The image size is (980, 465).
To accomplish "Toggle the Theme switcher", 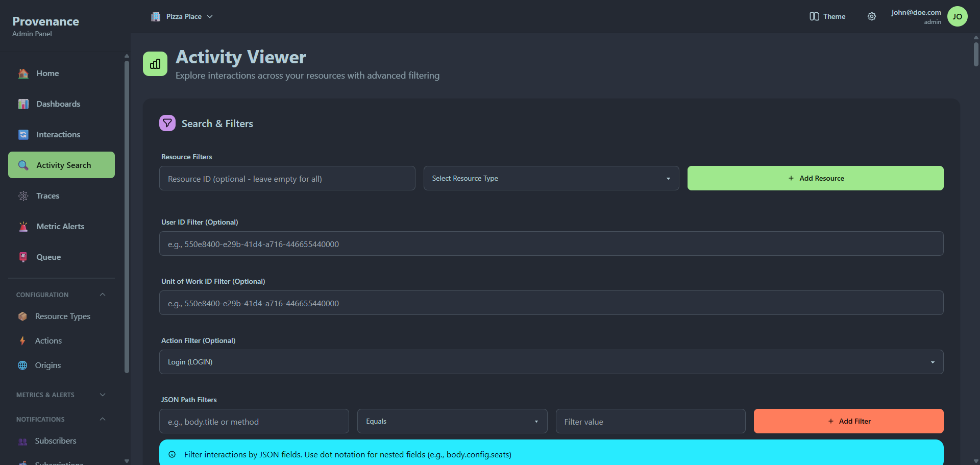I will (x=827, y=16).
